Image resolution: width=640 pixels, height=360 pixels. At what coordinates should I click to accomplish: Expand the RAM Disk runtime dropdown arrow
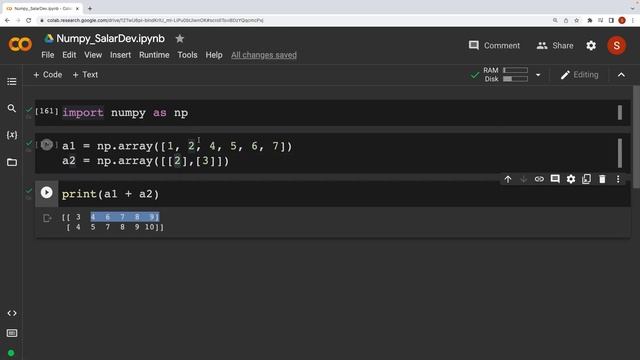[x=538, y=75]
